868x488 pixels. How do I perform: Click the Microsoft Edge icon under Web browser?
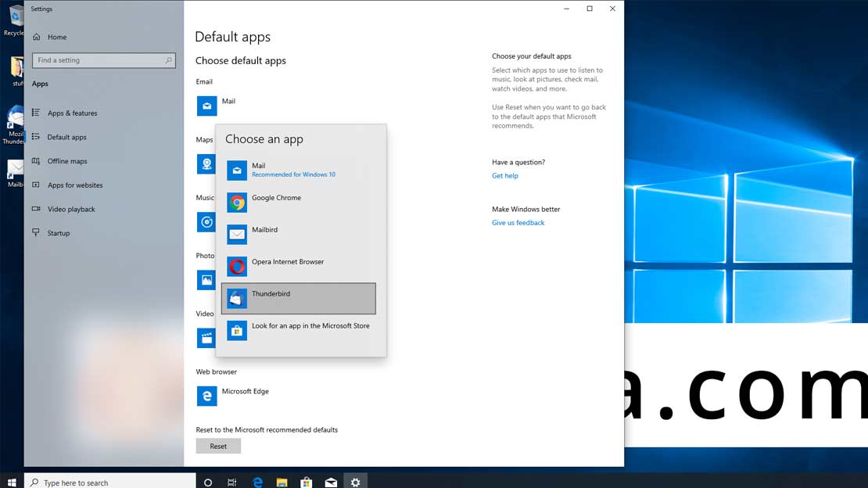coord(207,396)
